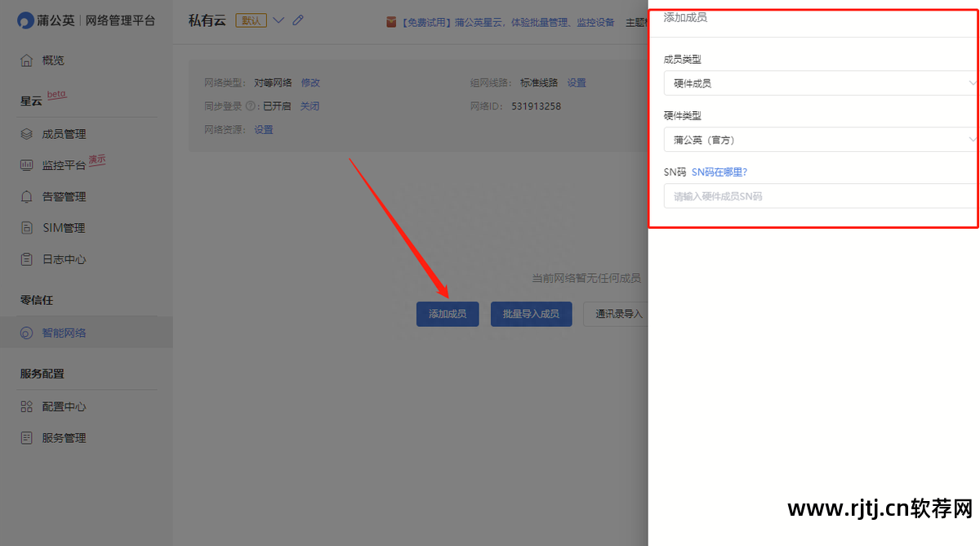Click the SIM管理 card icon
Screen dimensions: 980x546
[27, 228]
